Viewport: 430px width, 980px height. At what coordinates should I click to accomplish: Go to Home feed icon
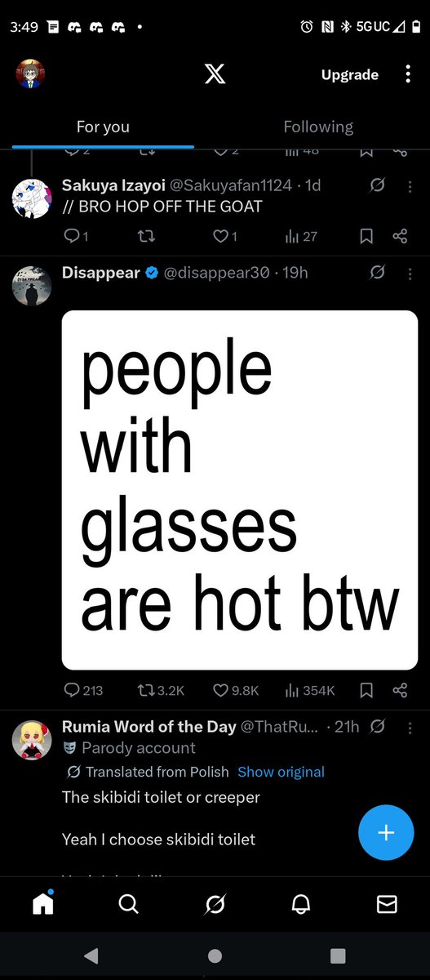(x=42, y=903)
